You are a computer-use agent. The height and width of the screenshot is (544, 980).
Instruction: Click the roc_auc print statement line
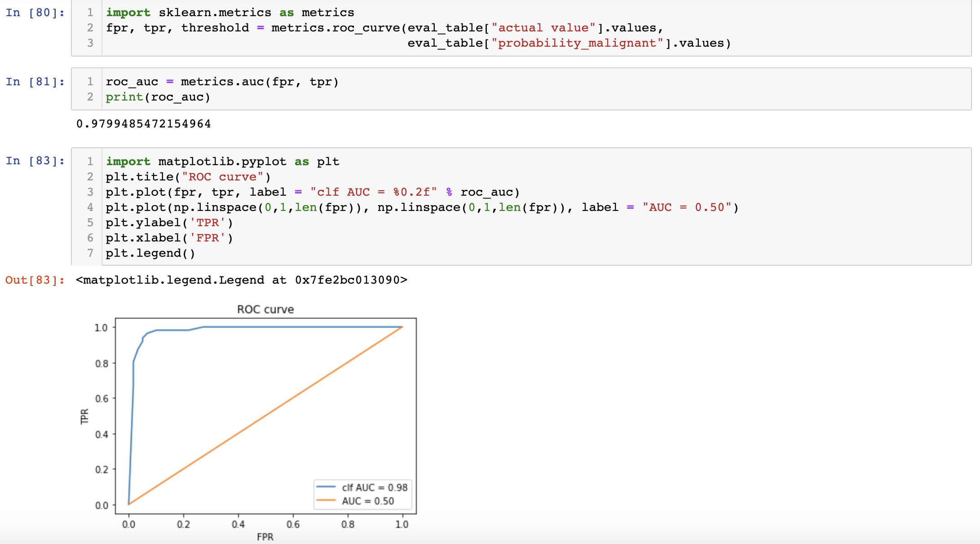157,97
